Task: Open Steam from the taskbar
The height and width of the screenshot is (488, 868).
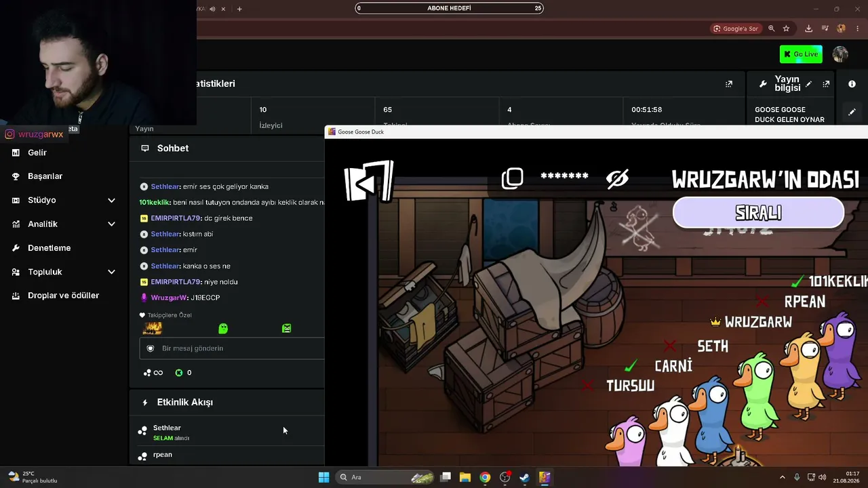Action: (x=524, y=477)
